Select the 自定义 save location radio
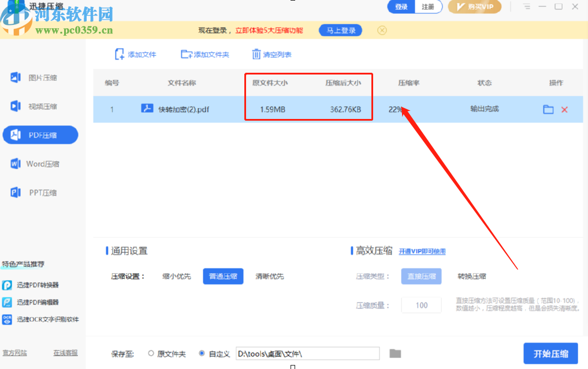This screenshot has width=588, height=369. pyautogui.click(x=202, y=353)
